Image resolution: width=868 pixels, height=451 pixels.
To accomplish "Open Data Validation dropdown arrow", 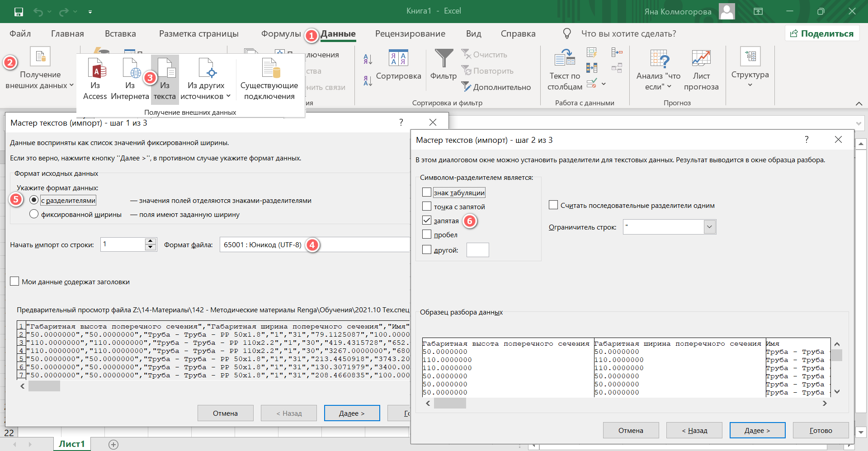I will click(x=604, y=84).
